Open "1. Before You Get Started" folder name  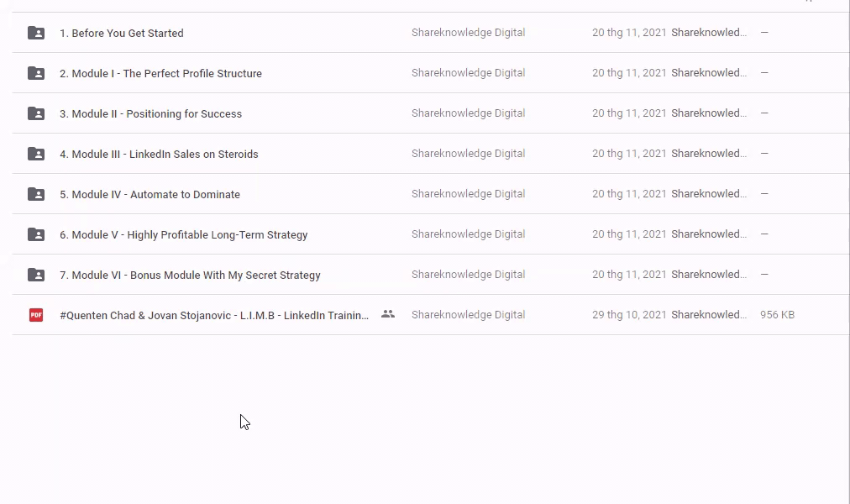[122, 34]
